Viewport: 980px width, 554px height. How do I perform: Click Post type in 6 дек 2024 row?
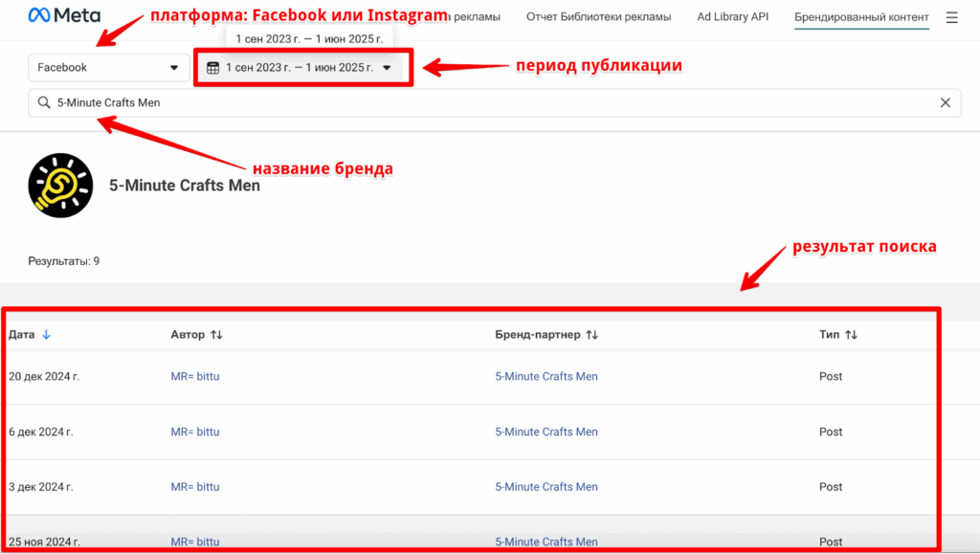point(831,432)
